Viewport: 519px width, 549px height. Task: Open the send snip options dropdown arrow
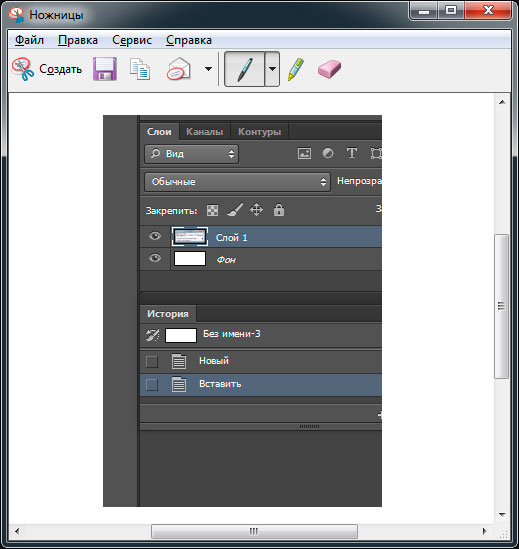(208, 69)
